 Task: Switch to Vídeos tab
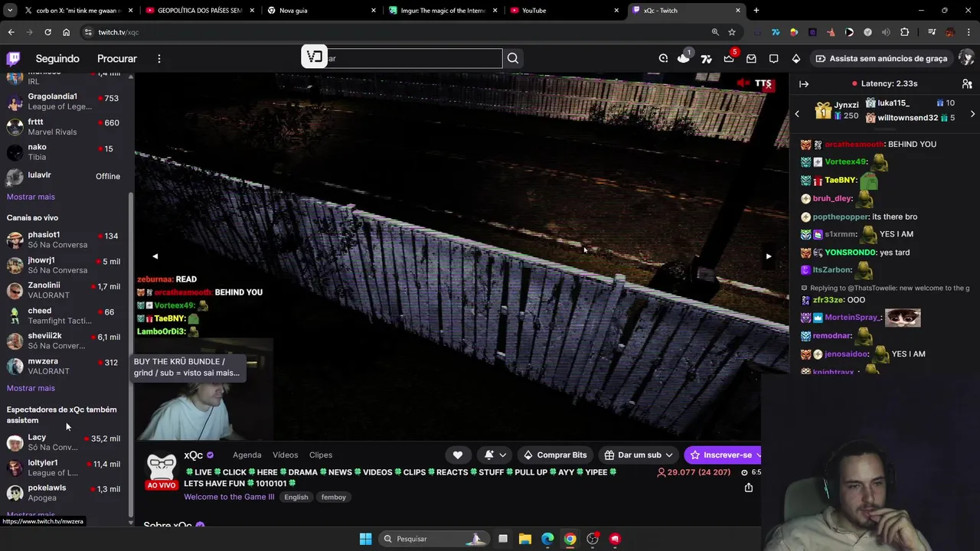pyautogui.click(x=285, y=455)
